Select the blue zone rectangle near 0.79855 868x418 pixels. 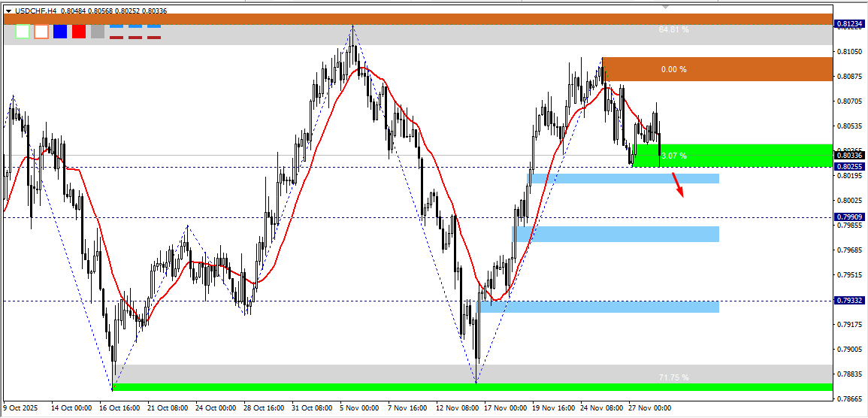tap(615, 235)
